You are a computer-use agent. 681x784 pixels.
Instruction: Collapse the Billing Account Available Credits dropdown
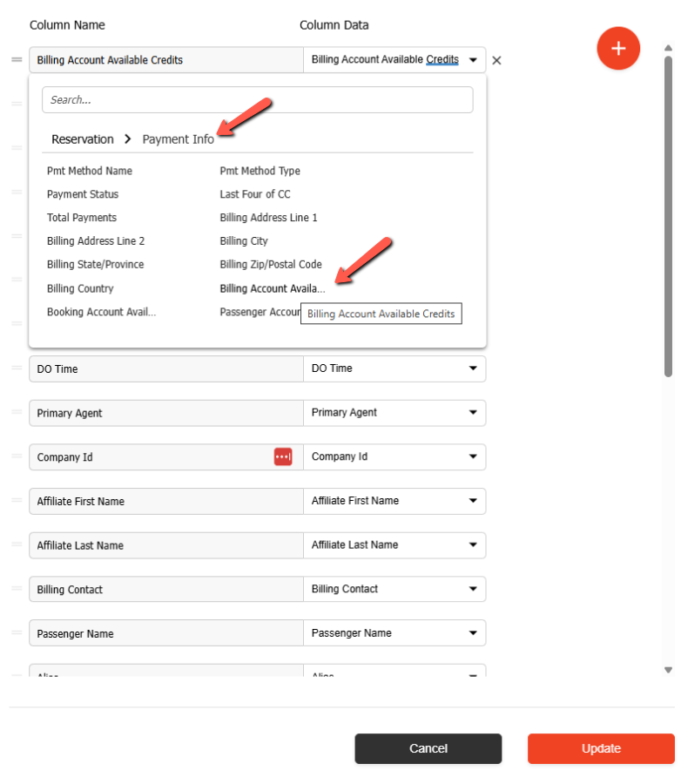coord(473,60)
